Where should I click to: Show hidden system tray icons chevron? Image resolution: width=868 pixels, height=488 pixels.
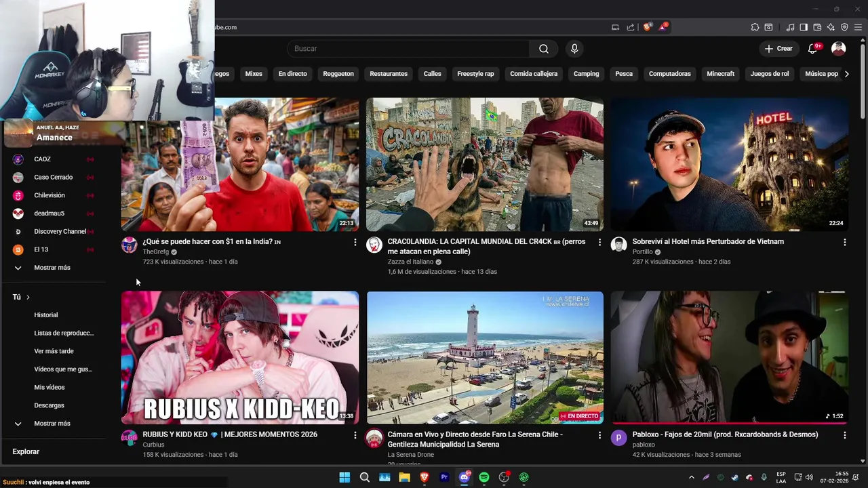click(691, 477)
